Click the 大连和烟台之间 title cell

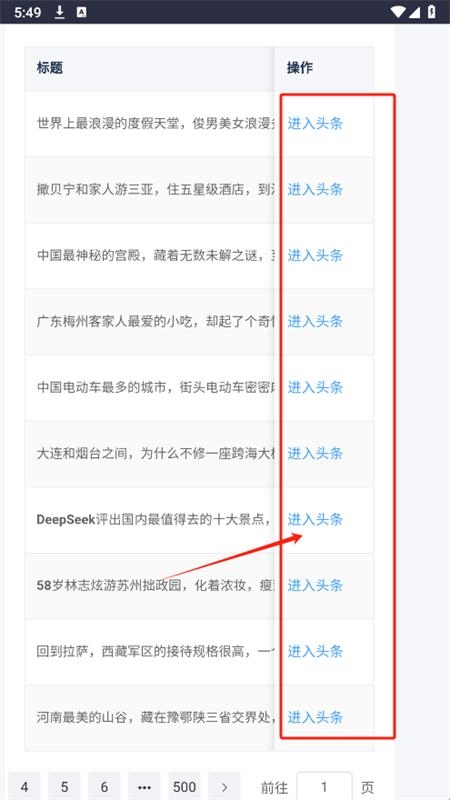click(149, 453)
